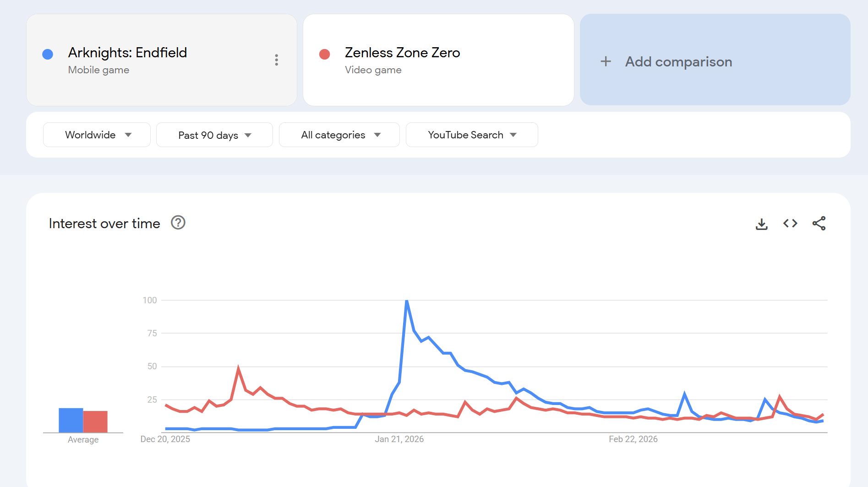Click the red dot beside Zenless Zone Zero
Screen dimensions: 868x487
[324, 55]
